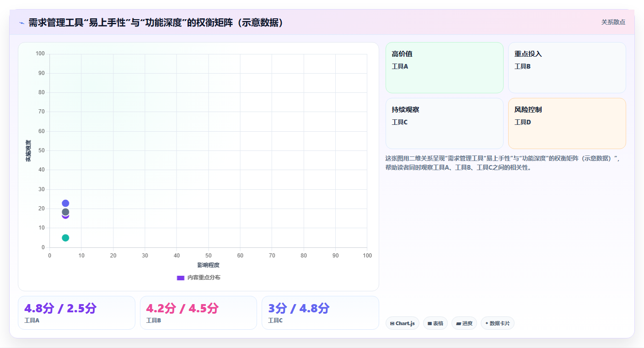Click the 表格 tag chip

[435, 323]
